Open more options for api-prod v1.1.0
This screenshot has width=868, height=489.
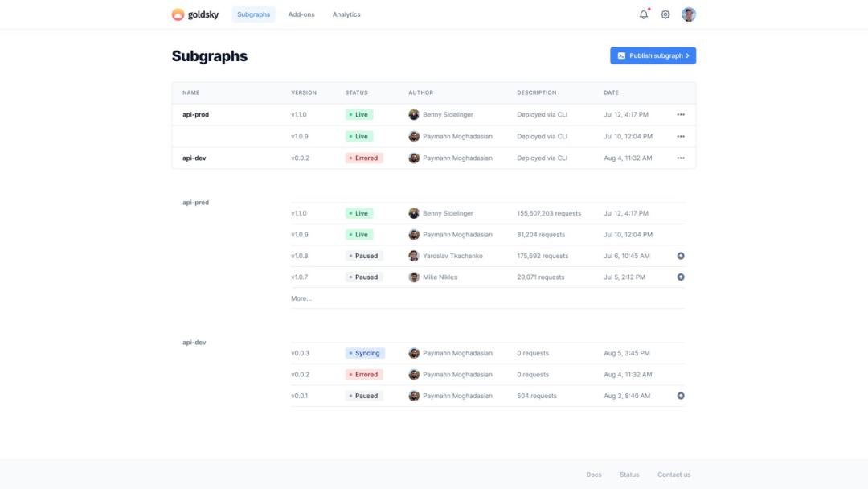[681, 115]
